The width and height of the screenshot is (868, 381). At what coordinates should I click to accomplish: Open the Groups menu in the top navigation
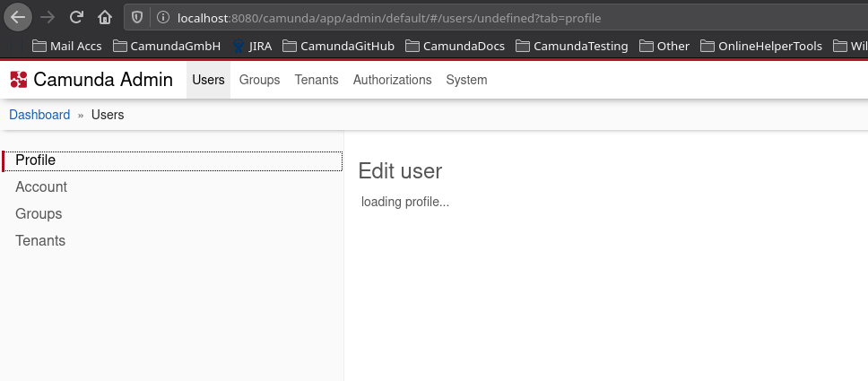(x=259, y=80)
